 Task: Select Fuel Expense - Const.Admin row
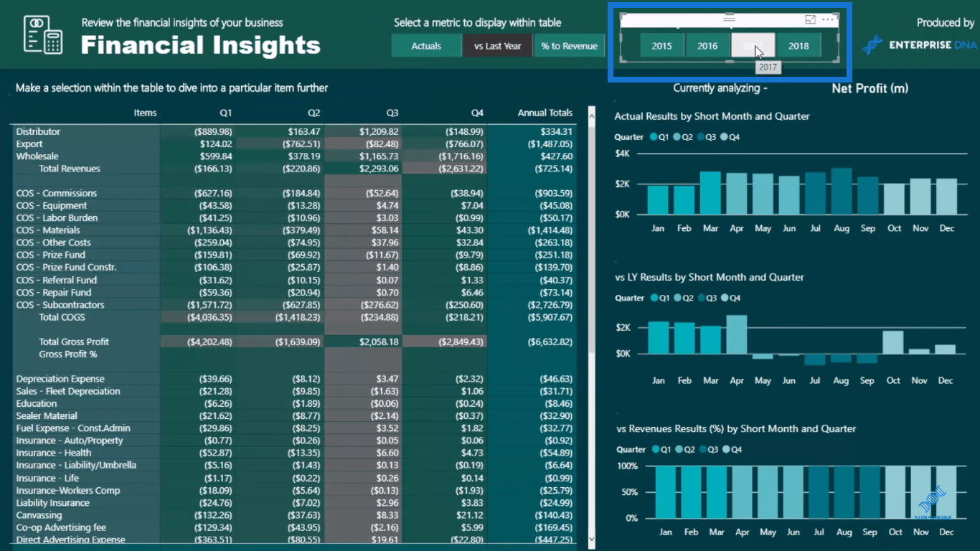pos(294,428)
